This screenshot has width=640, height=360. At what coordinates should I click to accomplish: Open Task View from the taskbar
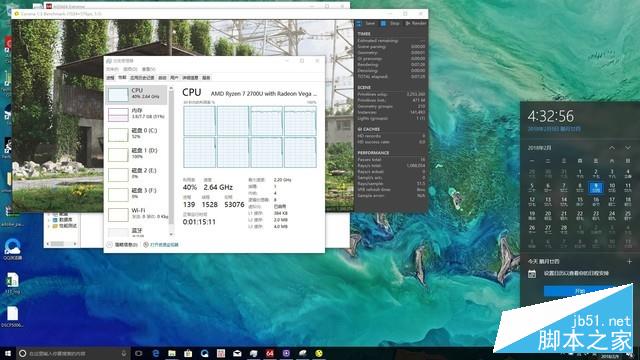139,353
